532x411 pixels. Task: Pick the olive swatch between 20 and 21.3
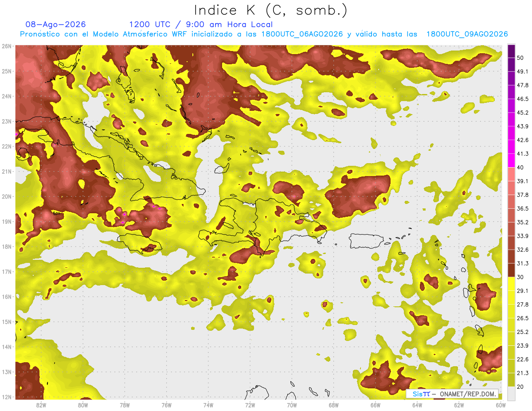511,380
